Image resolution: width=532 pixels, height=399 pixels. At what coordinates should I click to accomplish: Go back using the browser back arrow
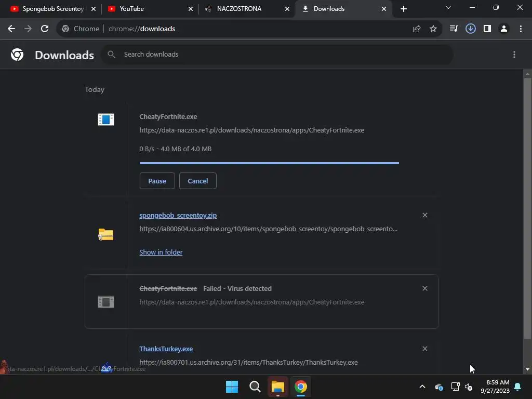point(11,29)
